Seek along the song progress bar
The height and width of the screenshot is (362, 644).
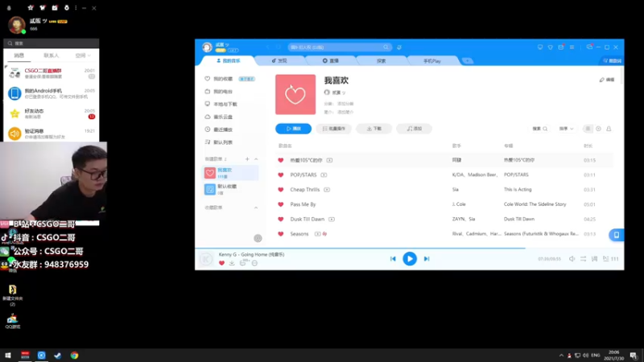point(410,249)
